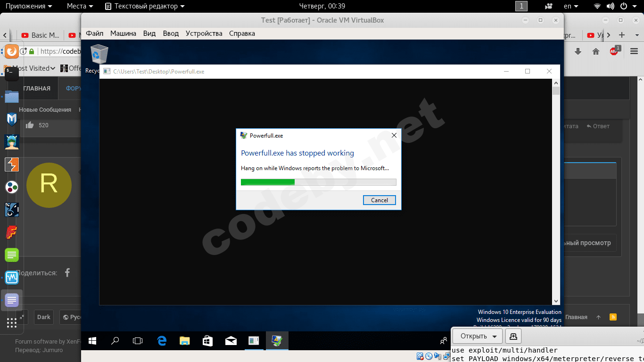Click the console window vertical scrollbar down arrow

(556, 301)
